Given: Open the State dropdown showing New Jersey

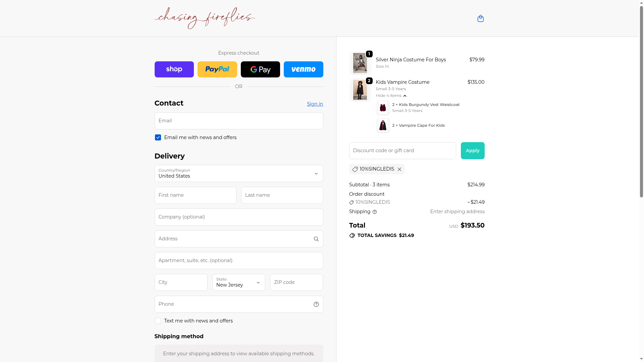Looking at the screenshot, I should 238,282.
